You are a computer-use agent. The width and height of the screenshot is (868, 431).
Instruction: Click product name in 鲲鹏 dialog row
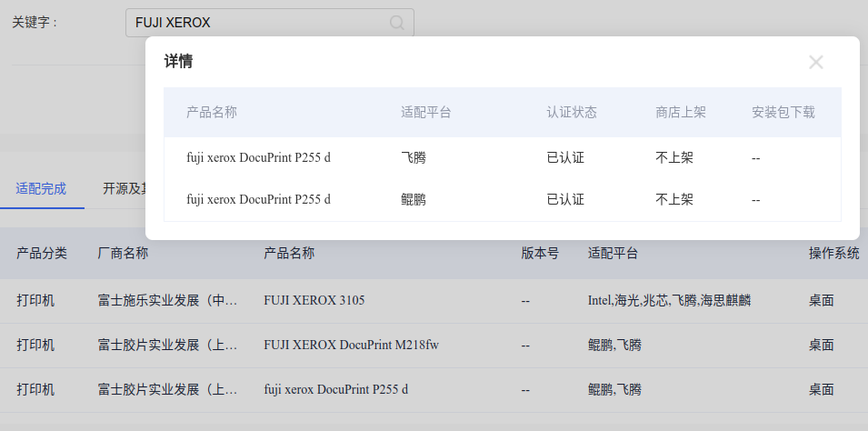tap(258, 199)
